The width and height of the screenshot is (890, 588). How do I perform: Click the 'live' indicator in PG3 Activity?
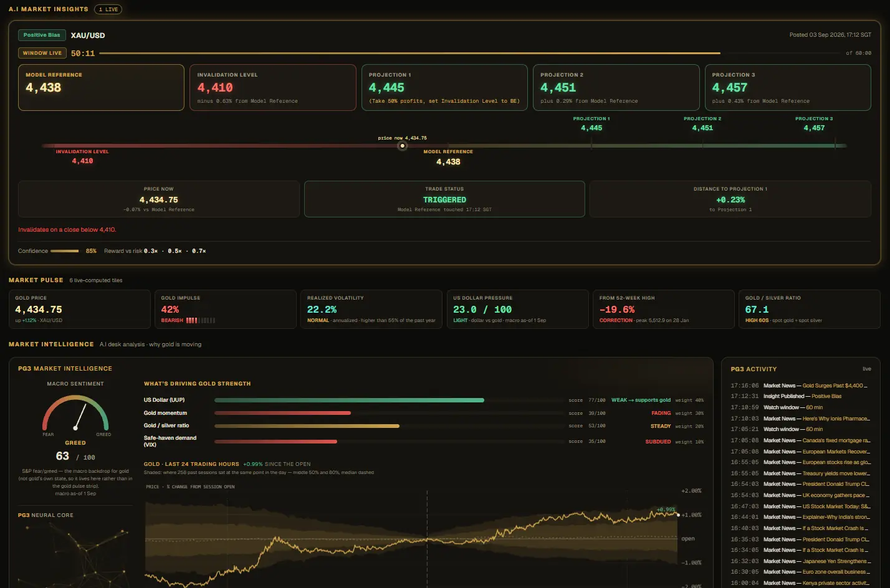867,369
